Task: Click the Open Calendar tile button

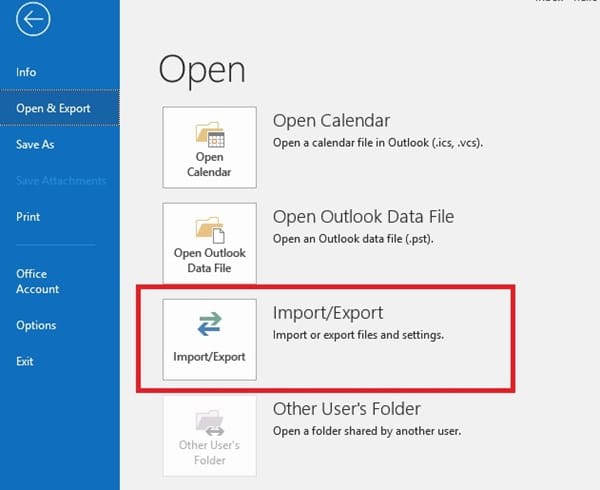Action: [x=209, y=147]
